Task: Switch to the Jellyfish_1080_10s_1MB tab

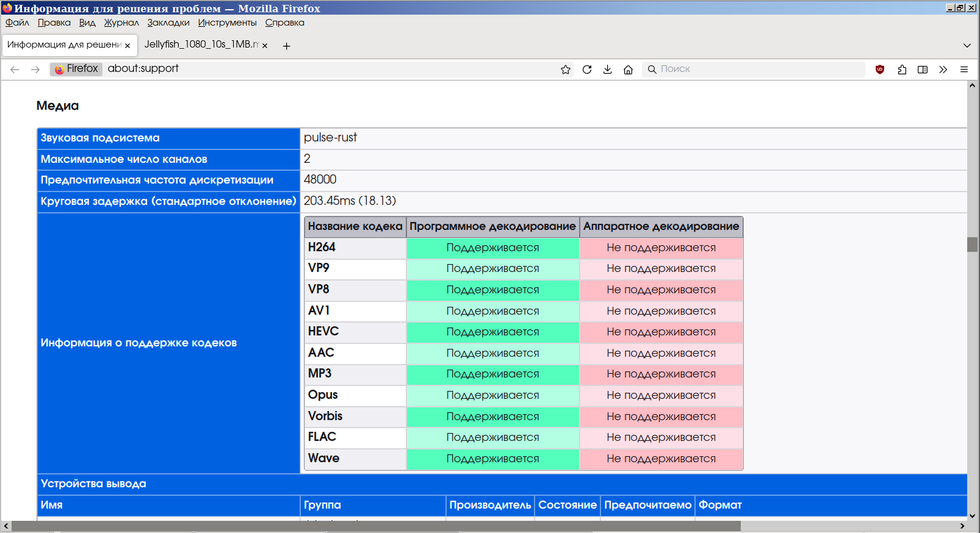Action: 201,45
